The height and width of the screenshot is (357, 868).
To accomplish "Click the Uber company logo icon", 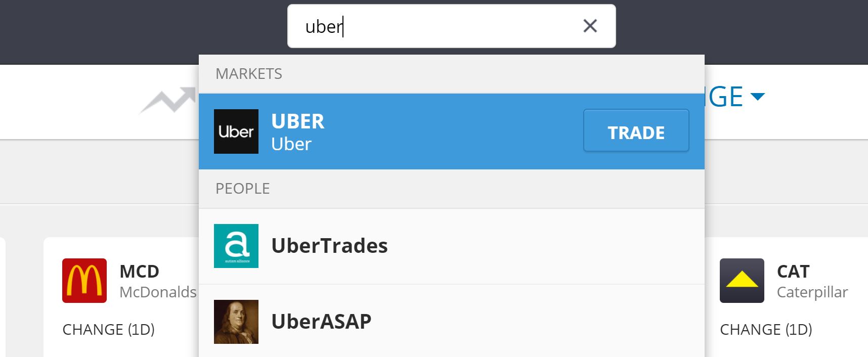I will click(x=236, y=131).
